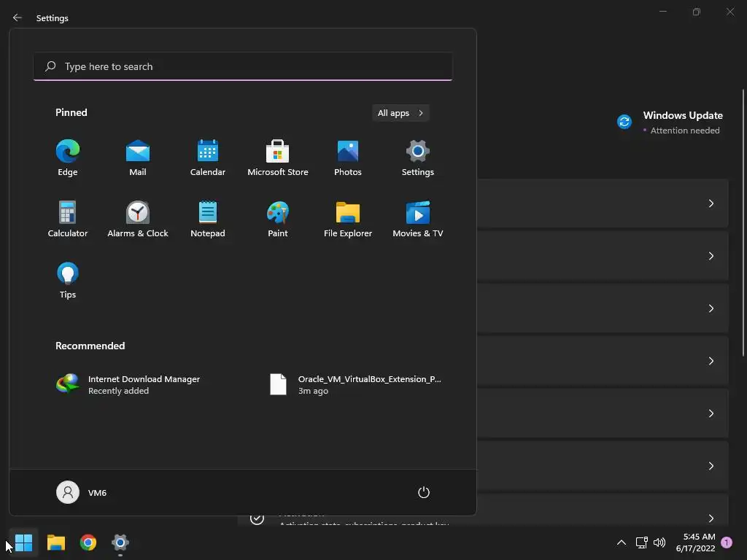
Task: Open the Oracle_VM_VirtualBox_Extension file
Action: click(x=356, y=385)
